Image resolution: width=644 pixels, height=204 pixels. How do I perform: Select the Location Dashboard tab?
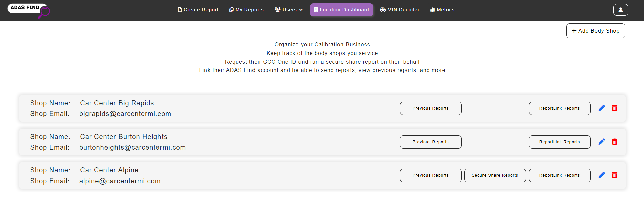coord(341,10)
